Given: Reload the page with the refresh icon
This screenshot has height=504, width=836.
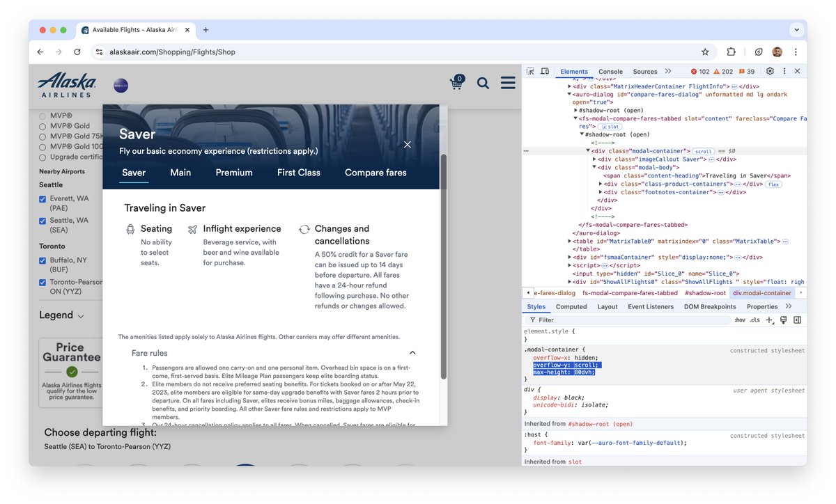Looking at the screenshot, I should click(x=77, y=52).
